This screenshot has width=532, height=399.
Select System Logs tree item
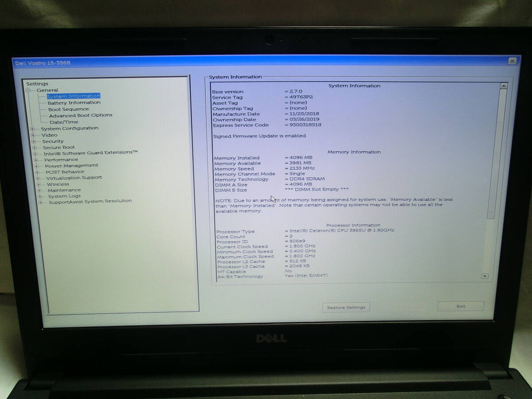(x=65, y=196)
